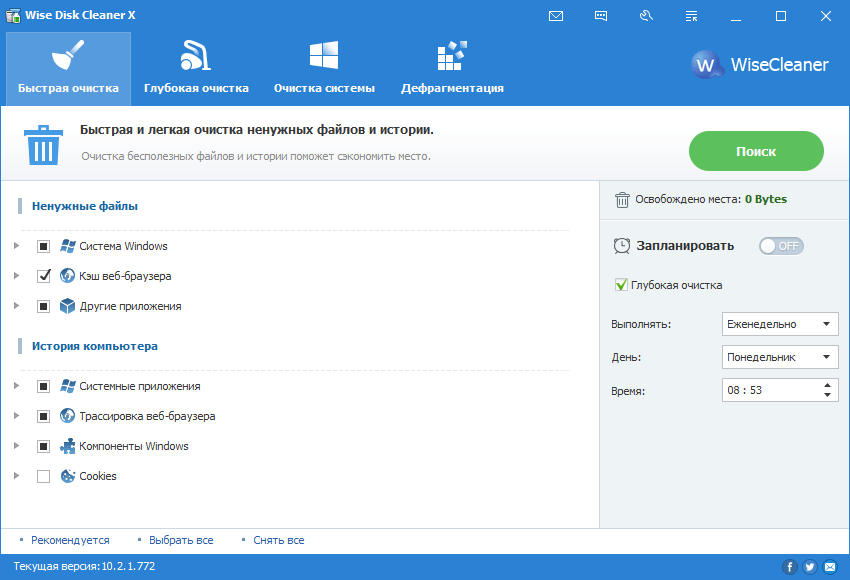Open the email icon in status bar

[x=830, y=567]
